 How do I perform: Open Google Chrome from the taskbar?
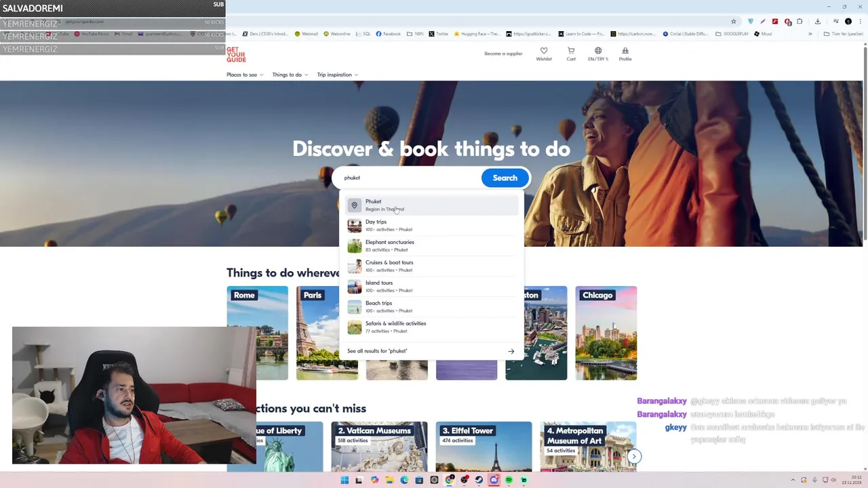[x=449, y=480]
